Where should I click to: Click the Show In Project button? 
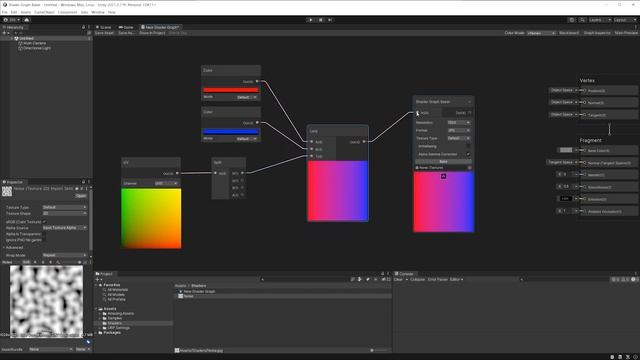click(x=152, y=33)
